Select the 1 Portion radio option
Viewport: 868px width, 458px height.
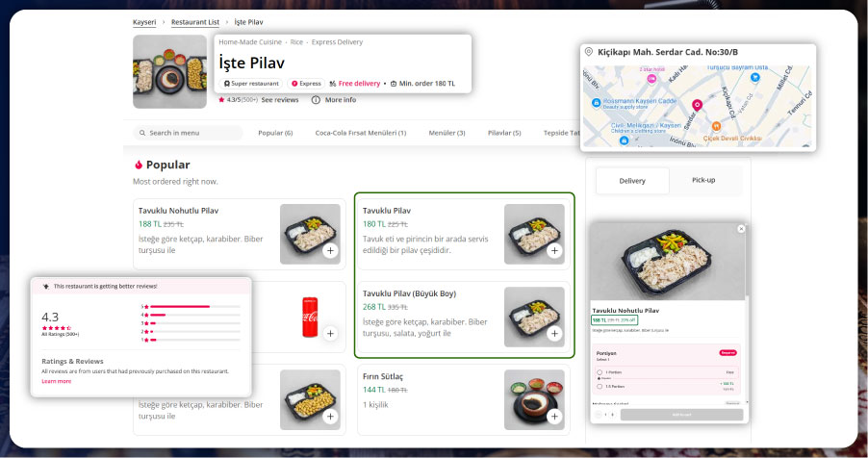[x=600, y=372]
